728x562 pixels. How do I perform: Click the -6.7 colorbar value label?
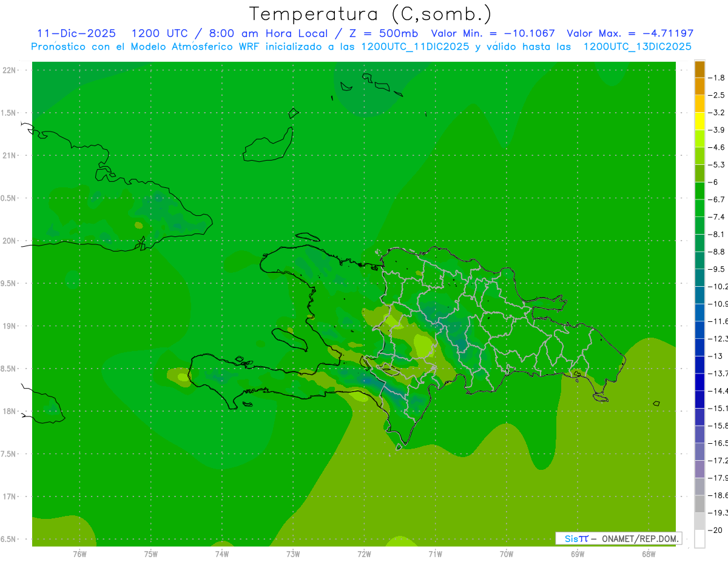[717, 199]
